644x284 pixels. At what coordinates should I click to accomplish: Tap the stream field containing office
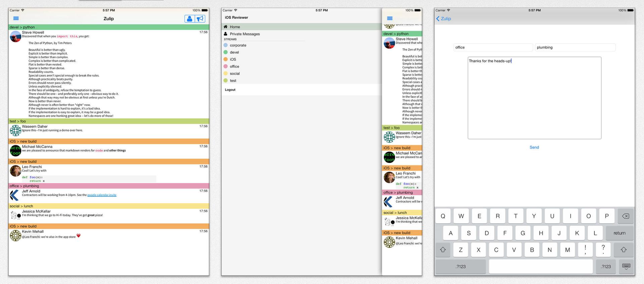[493, 48]
